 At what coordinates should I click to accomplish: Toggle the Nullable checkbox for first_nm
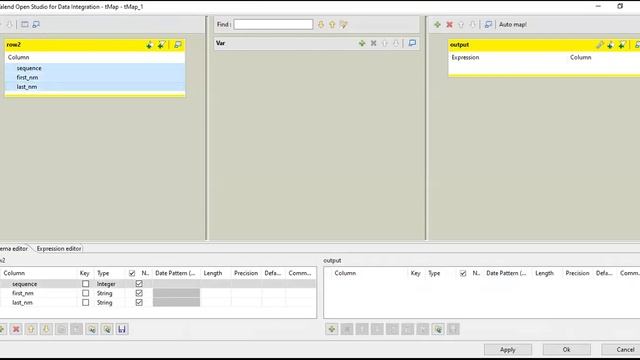139,293
